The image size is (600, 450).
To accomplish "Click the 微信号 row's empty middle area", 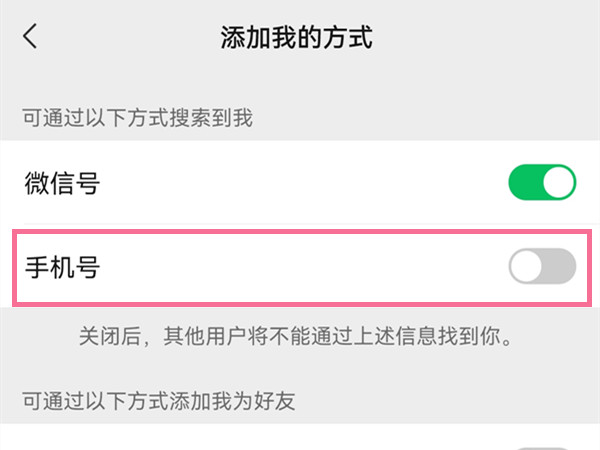I will click(x=300, y=183).
